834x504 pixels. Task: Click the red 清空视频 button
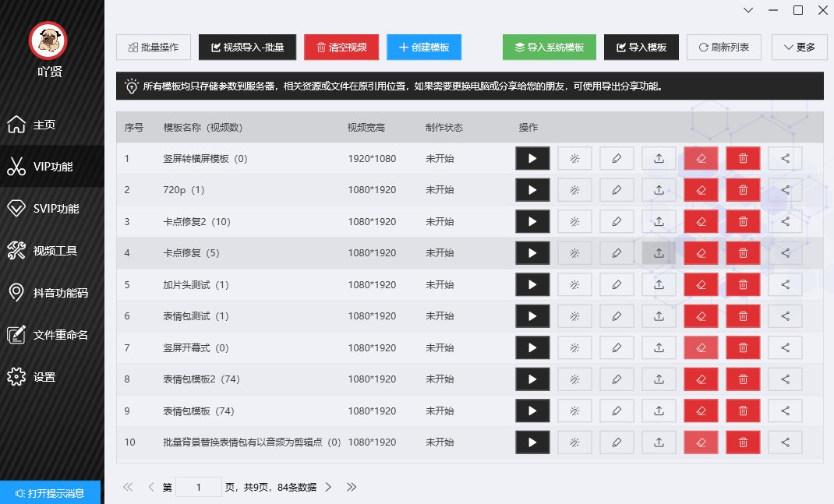click(341, 48)
